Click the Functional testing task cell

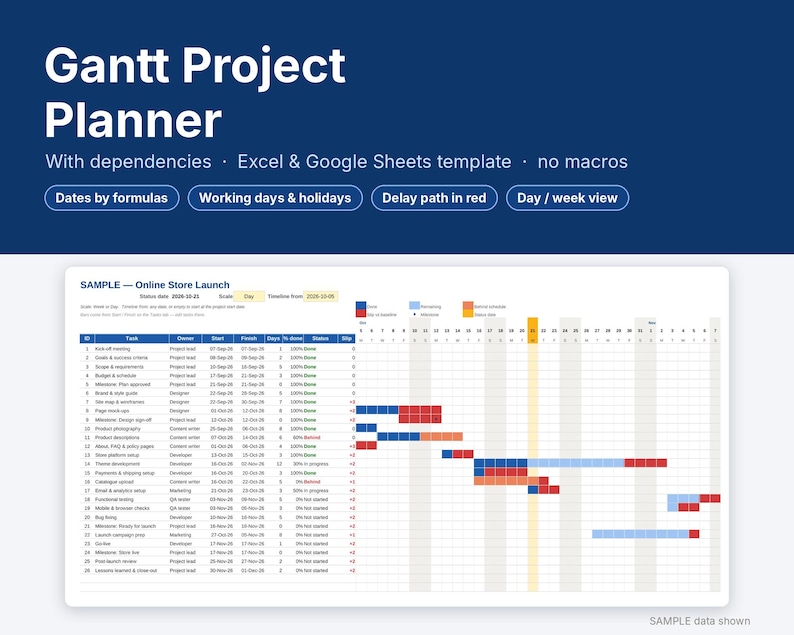[114, 499]
